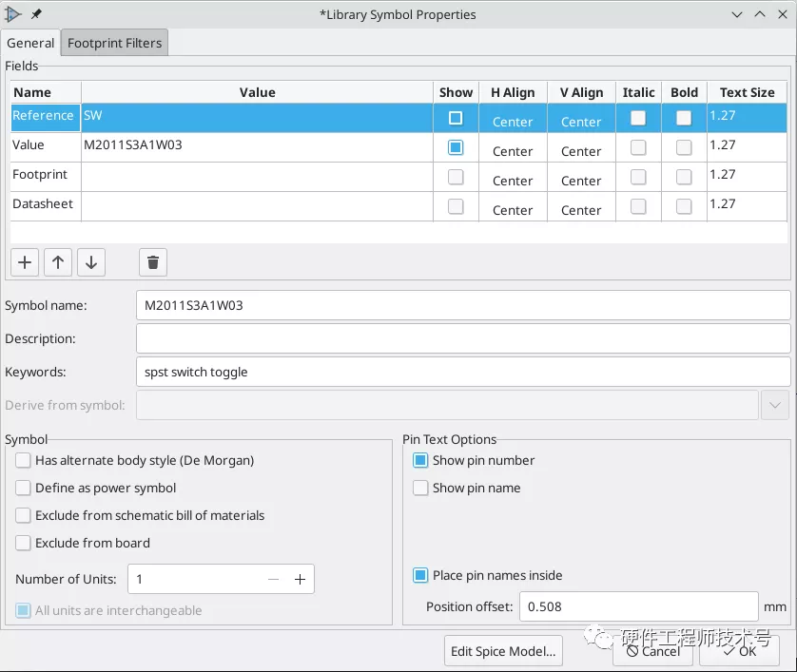Open H Align dropdown for Reference row

(x=513, y=119)
